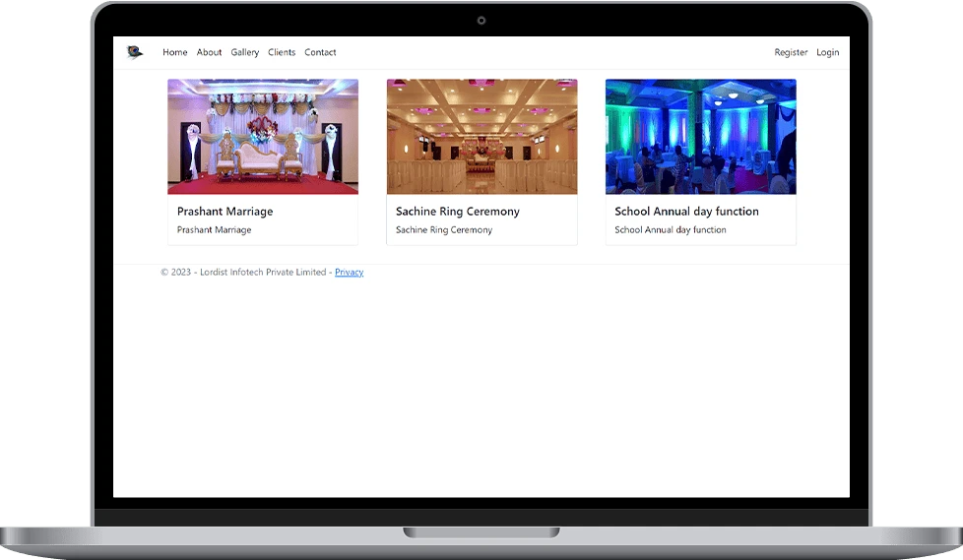Viewport: 963px width, 560px height.
Task: Click the Prashant Marriage card heading
Action: pos(225,212)
